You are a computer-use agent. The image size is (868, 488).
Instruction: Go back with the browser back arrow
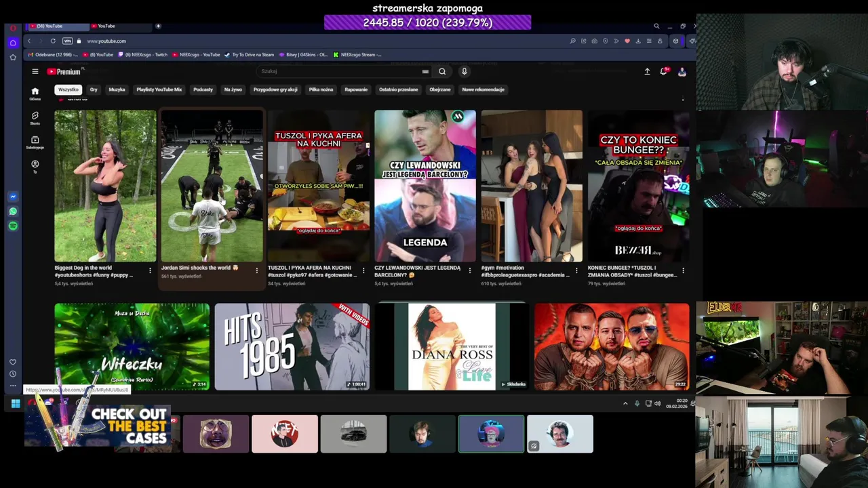29,41
